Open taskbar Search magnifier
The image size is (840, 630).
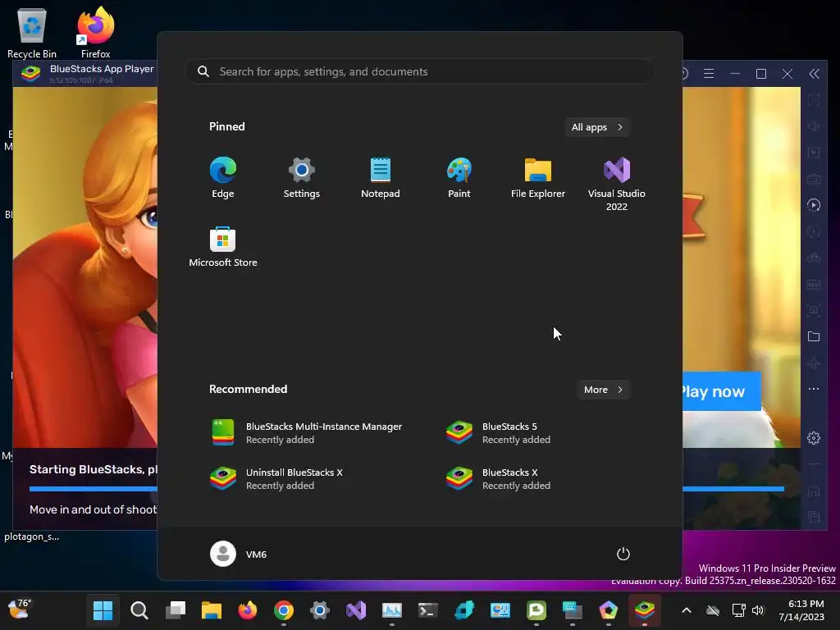[139, 609]
